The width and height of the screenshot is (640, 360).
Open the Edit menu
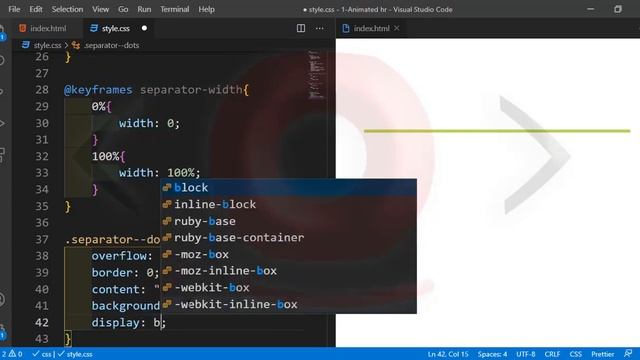tap(36, 9)
